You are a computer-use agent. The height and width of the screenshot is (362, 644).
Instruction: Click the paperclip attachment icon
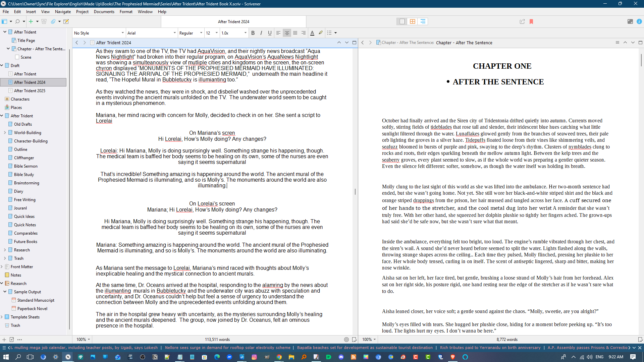click(x=53, y=21)
